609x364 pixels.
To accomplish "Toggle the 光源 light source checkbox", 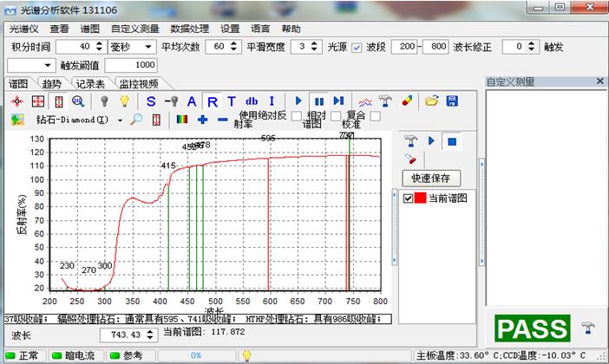I will pos(357,46).
